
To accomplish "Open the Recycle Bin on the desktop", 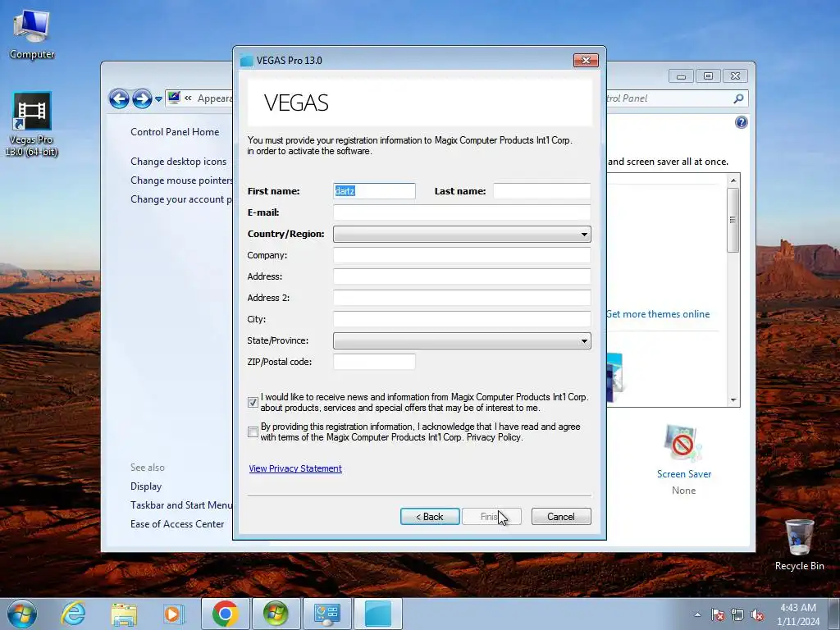I will tap(799, 545).
